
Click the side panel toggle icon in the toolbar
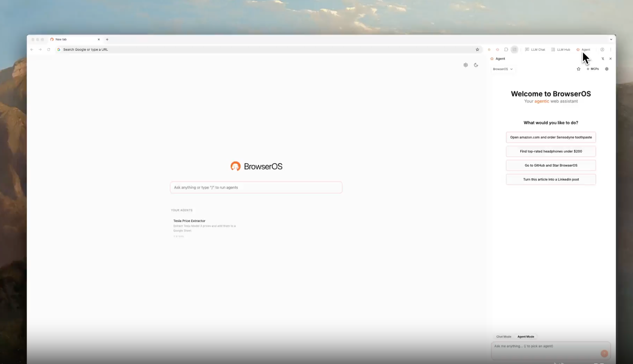tap(515, 49)
